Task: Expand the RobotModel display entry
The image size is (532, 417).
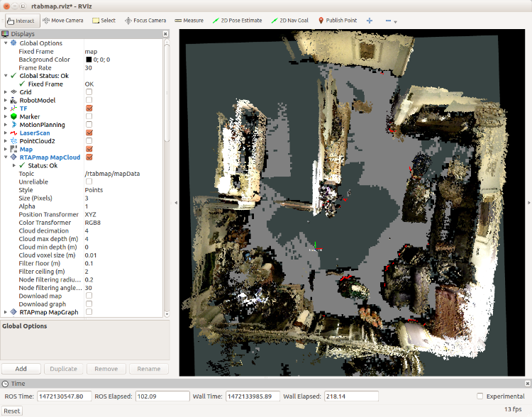Action: coord(6,101)
